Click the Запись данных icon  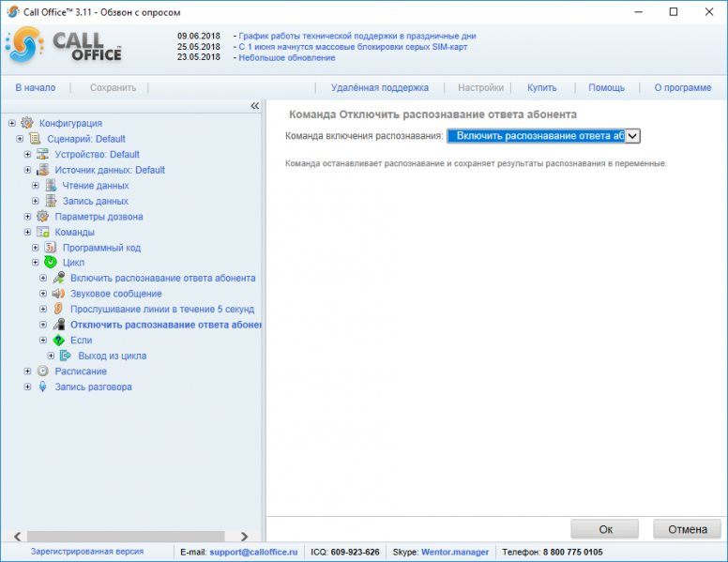51,201
